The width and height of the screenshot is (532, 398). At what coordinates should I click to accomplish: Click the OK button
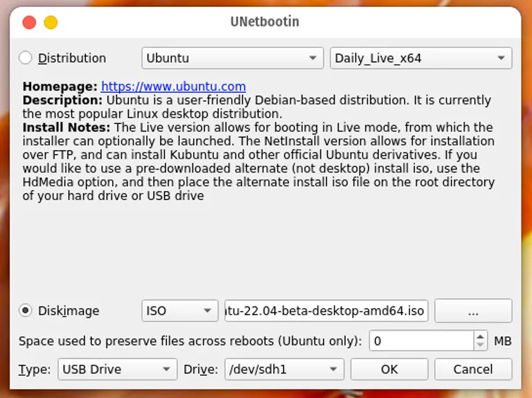click(x=389, y=369)
